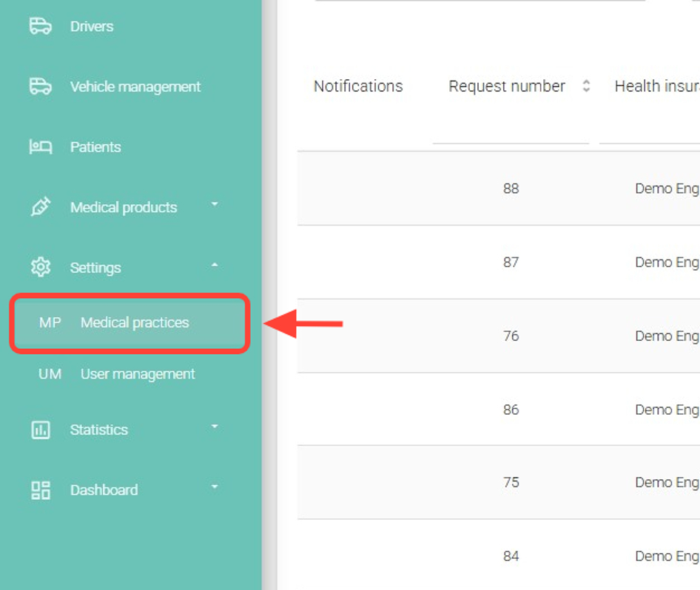
Task: Click the Dashboard grid icon
Action: (x=40, y=489)
